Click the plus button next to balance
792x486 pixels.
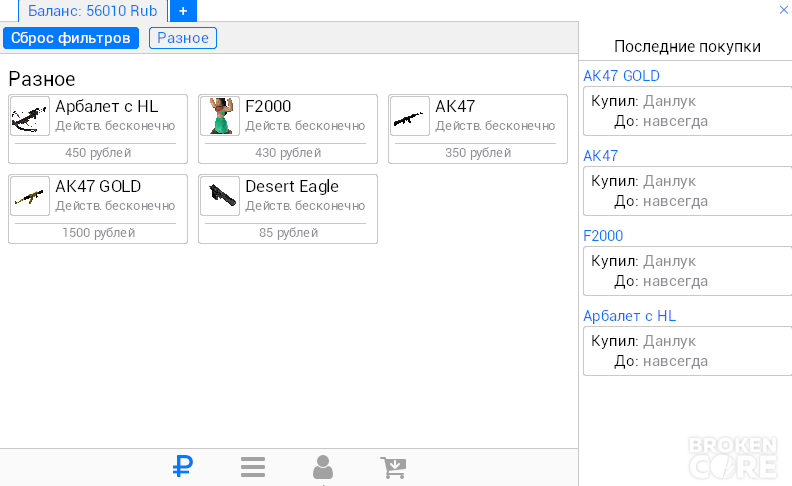click(x=183, y=11)
